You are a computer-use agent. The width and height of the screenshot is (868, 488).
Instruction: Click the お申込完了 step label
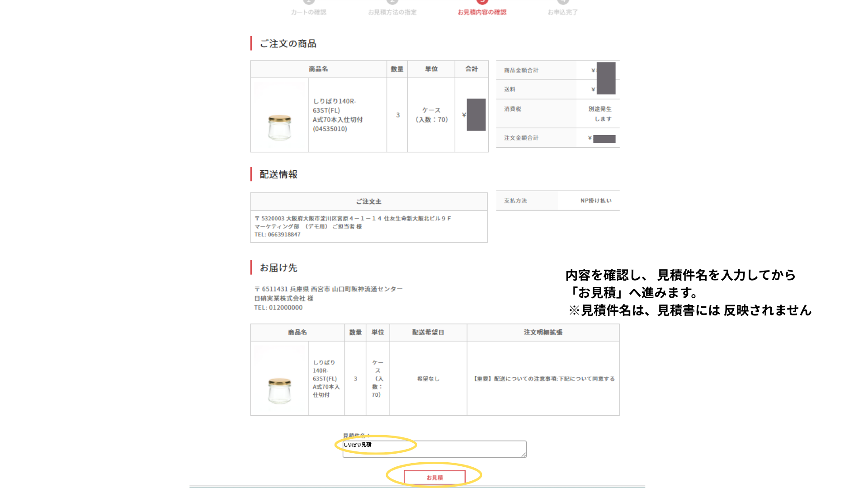[562, 12]
